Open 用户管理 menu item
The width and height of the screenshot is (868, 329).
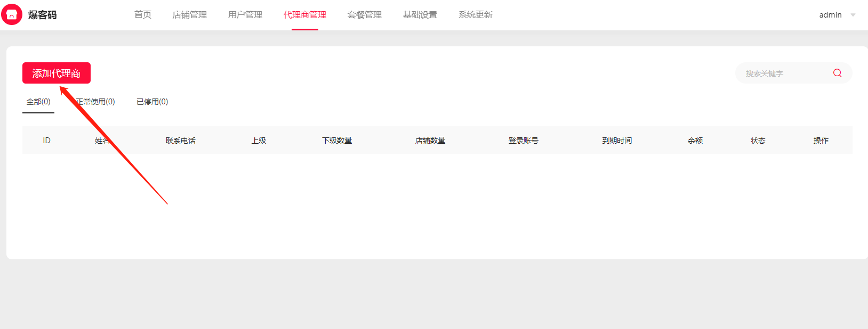pyautogui.click(x=245, y=15)
